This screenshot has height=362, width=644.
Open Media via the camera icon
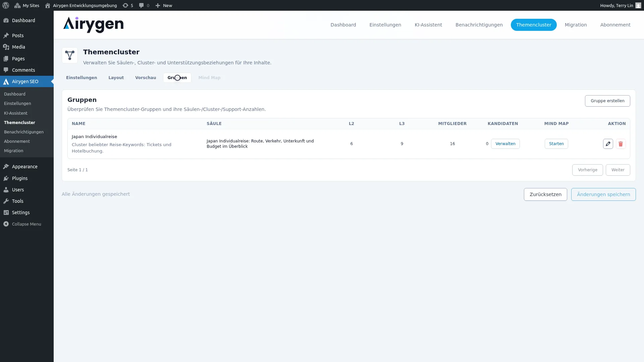[6, 47]
